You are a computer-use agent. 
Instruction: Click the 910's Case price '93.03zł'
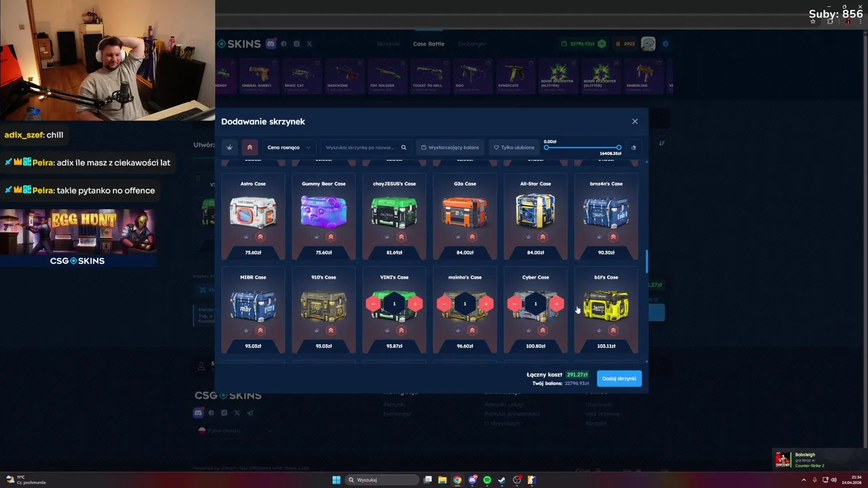pyautogui.click(x=323, y=346)
